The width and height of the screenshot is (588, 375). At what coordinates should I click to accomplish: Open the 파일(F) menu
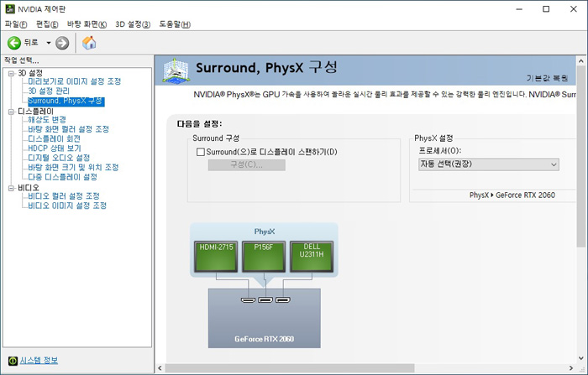17,24
